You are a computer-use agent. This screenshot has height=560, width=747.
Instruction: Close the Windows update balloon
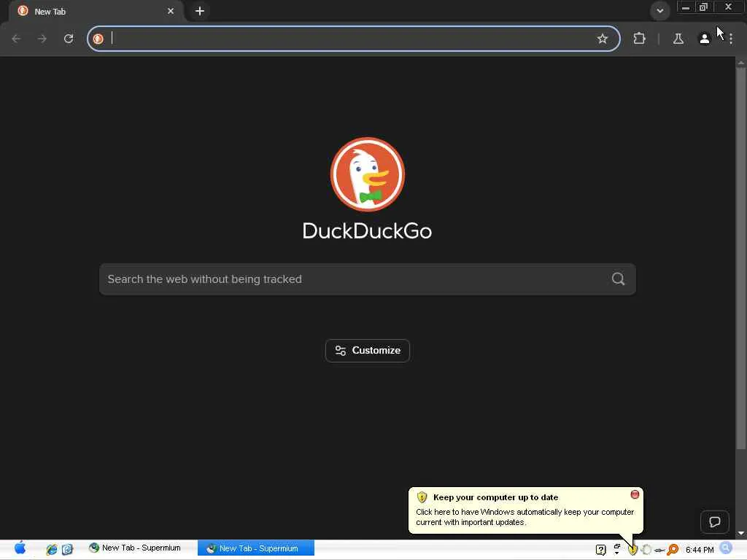point(635,495)
